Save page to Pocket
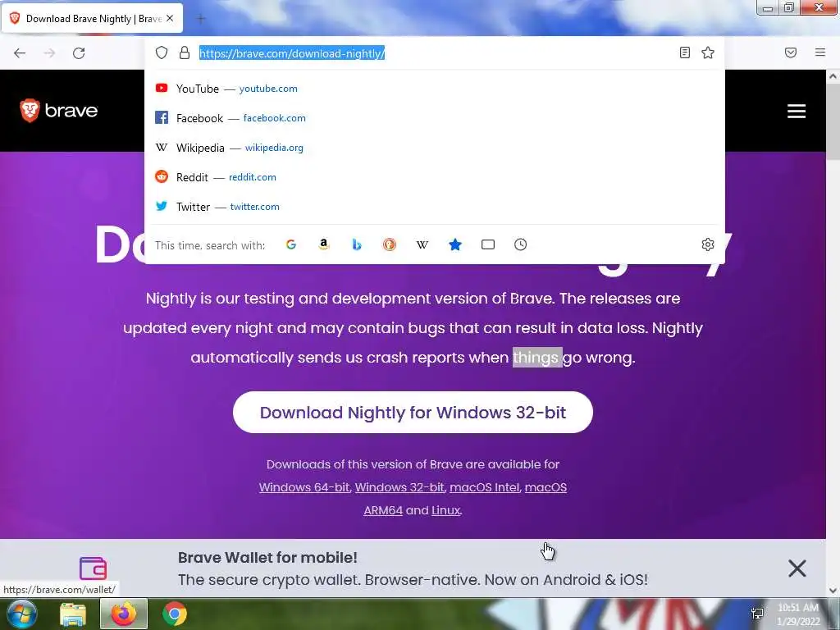840x630 pixels. (791, 52)
